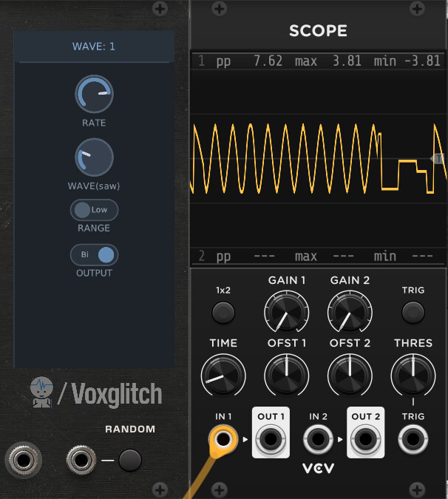The width and height of the screenshot is (448, 499).
Task: Click the RATE knob
Action: 94,94
